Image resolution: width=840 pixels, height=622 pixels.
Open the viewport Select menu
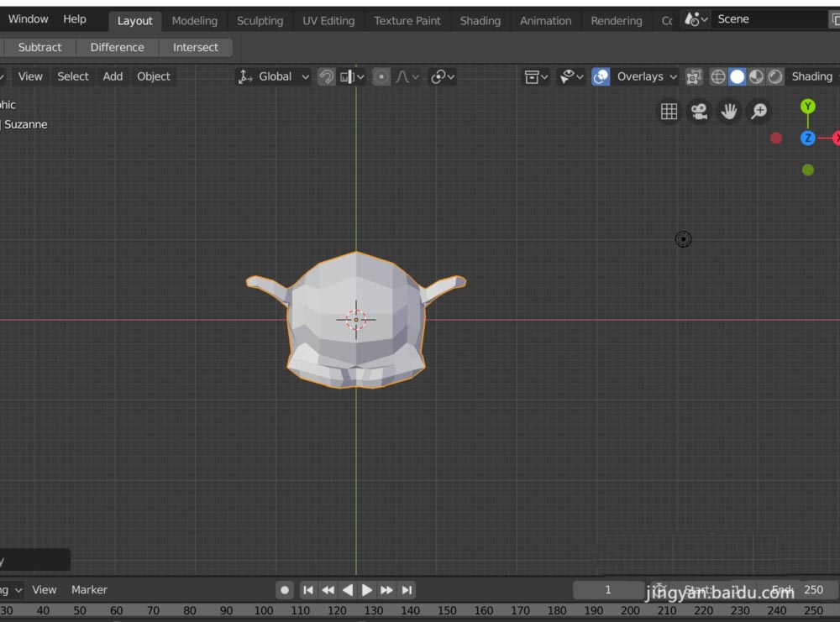(73, 76)
